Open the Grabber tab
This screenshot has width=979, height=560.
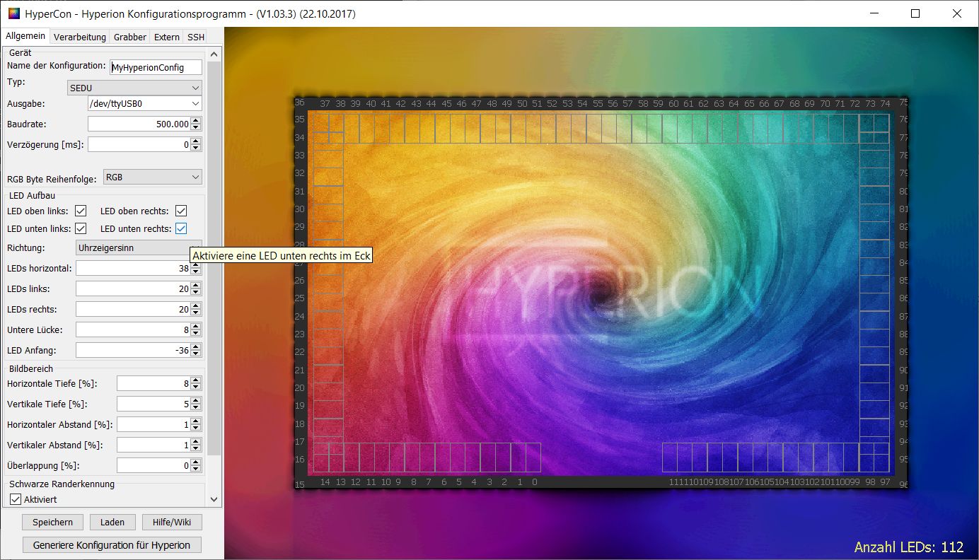pyautogui.click(x=130, y=37)
